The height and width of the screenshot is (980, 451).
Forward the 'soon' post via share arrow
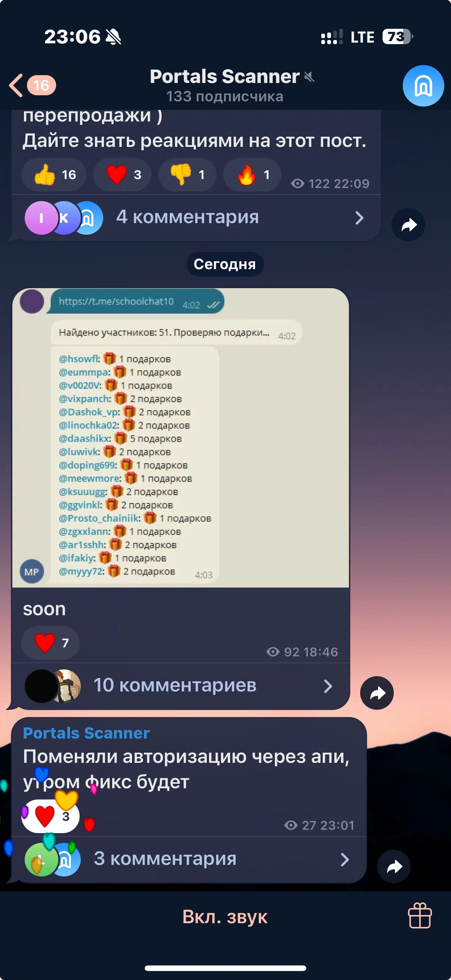tap(377, 693)
